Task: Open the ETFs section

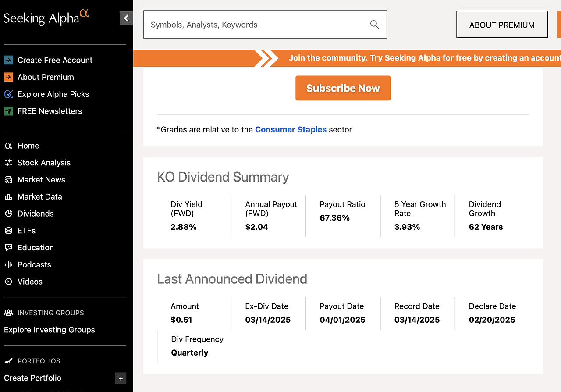Action: tap(26, 231)
